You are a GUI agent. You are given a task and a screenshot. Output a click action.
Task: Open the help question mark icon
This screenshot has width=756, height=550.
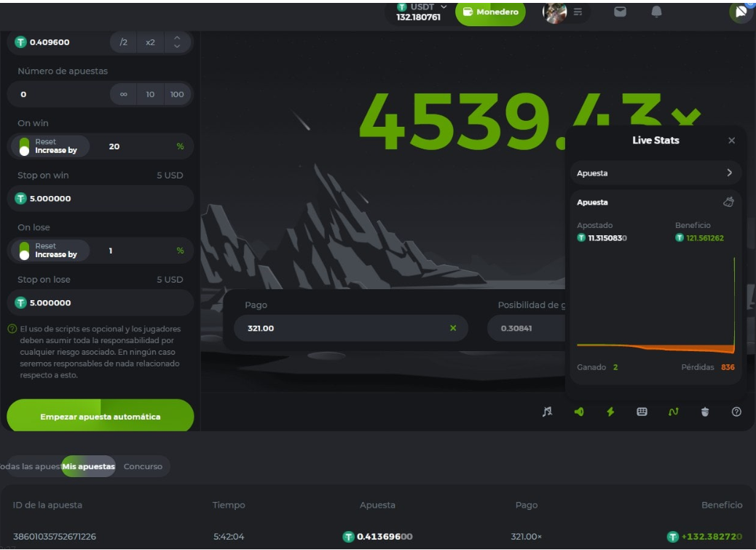tap(736, 412)
